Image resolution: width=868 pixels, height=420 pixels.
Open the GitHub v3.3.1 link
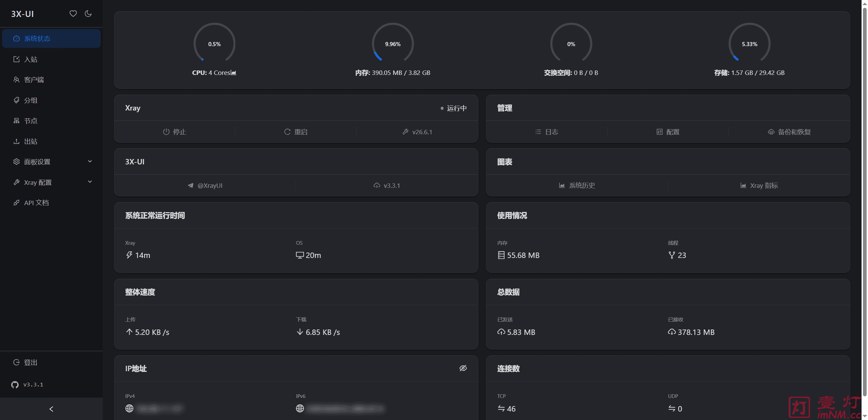tap(27, 384)
